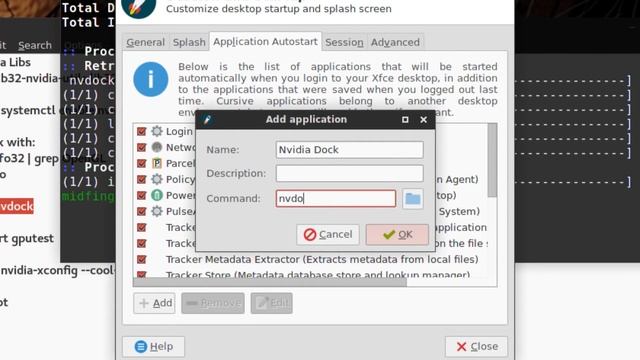This screenshot has height=360, width=640.
Task: Switch to the Advanced tab
Action: pos(395,42)
